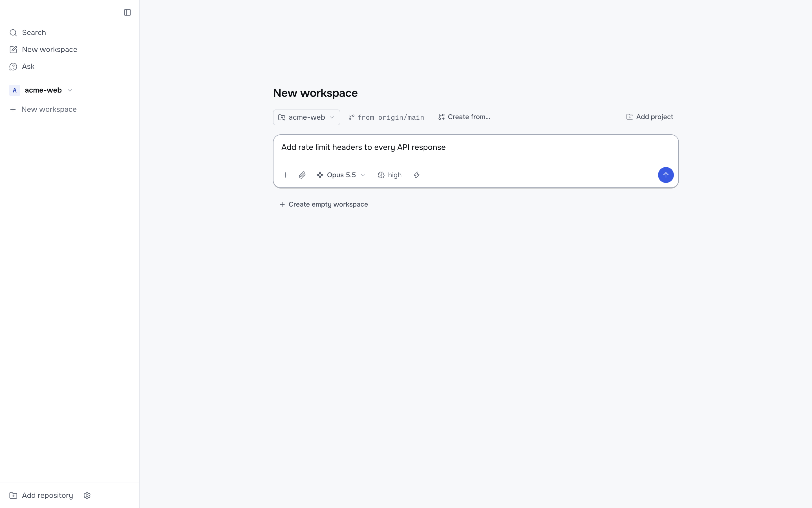The height and width of the screenshot is (508, 812).
Task: Click Create empty workspace
Action: 323,204
